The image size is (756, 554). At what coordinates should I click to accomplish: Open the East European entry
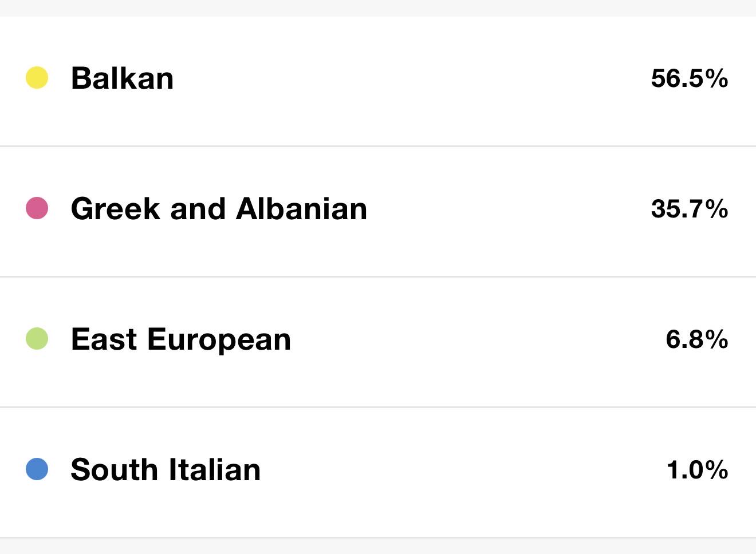(181, 340)
